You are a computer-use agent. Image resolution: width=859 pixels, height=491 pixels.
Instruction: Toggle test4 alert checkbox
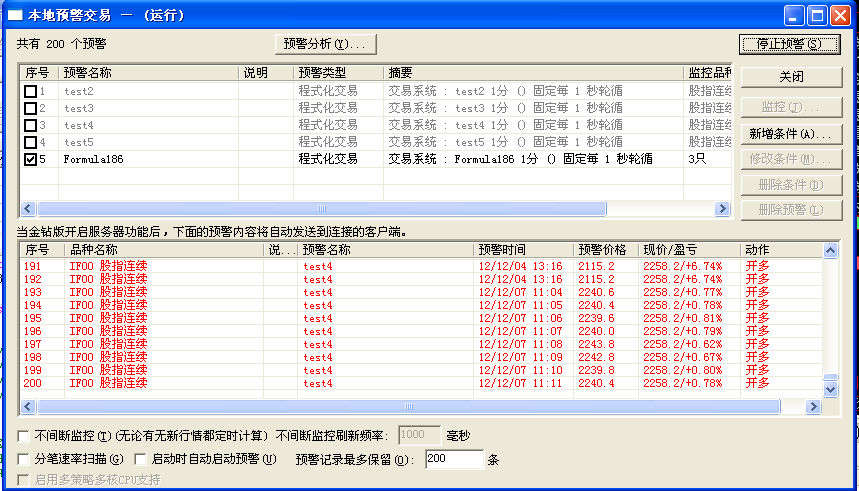[x=31, y=125]
